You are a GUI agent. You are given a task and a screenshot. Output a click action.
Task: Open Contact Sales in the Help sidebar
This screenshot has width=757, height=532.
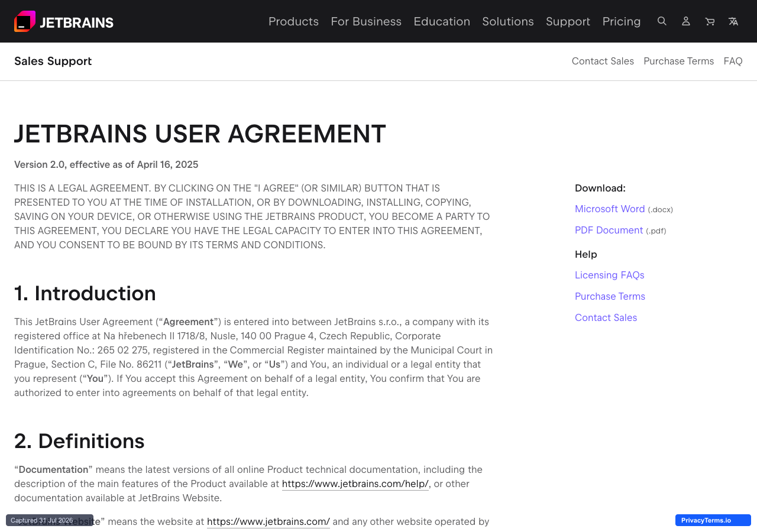(x=606, y=317)
